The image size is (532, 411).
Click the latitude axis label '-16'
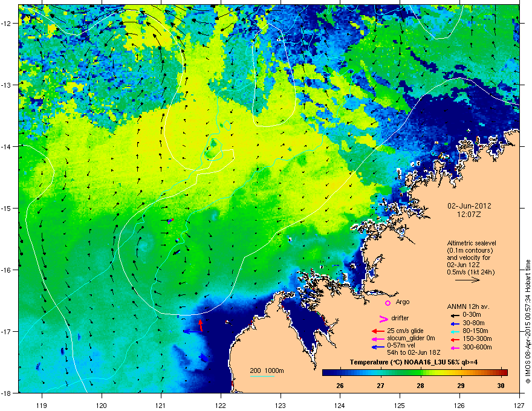tap(6, 270)
